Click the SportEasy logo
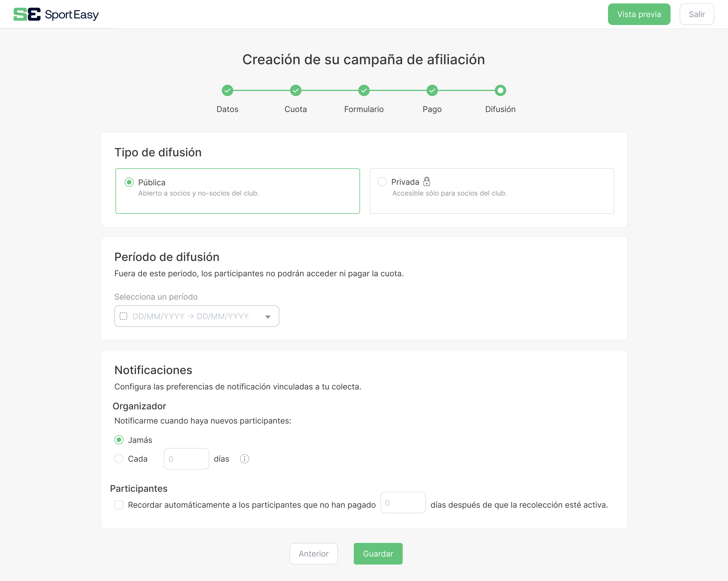This screenshot has height=581, width=728. tap(56, 14)
